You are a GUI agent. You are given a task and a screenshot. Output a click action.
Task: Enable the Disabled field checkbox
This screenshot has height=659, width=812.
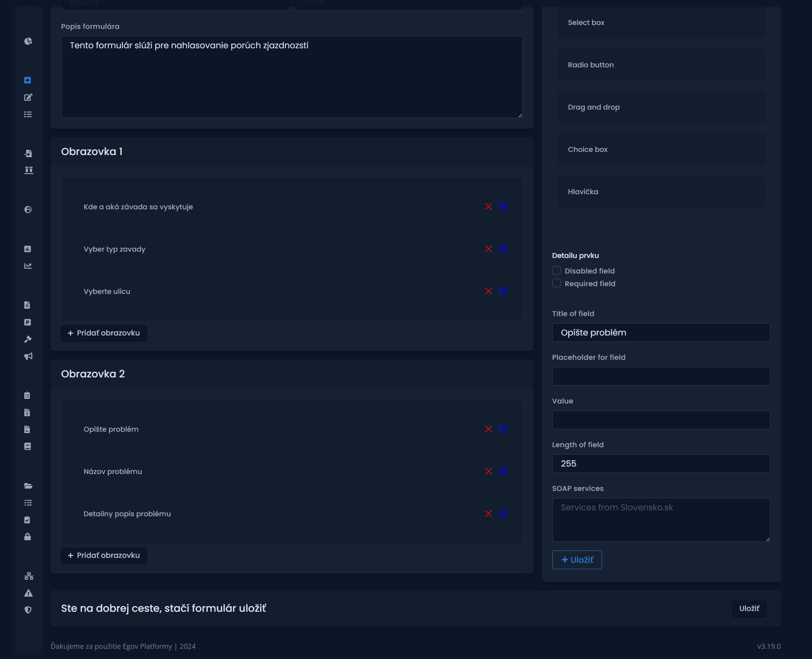point(556,270)
